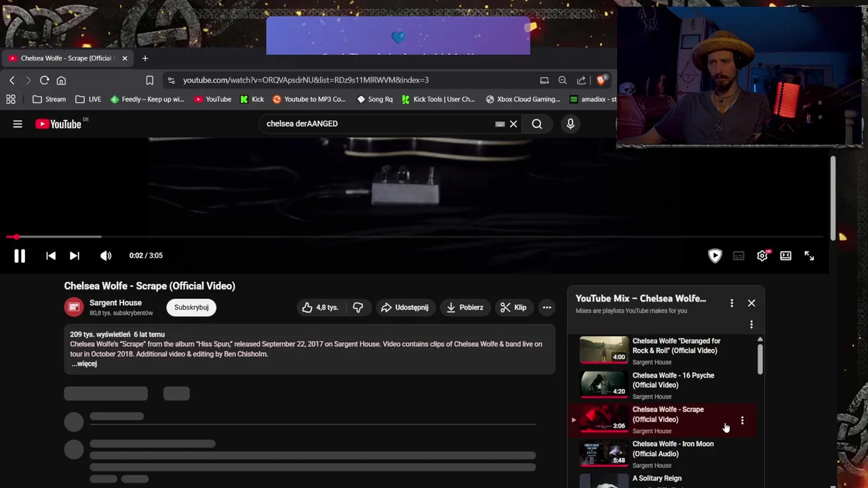The width and height of the screenshot is (868, 488).
Task: Open the Sargent House channel avatar
Action: [x=74, y=308]
